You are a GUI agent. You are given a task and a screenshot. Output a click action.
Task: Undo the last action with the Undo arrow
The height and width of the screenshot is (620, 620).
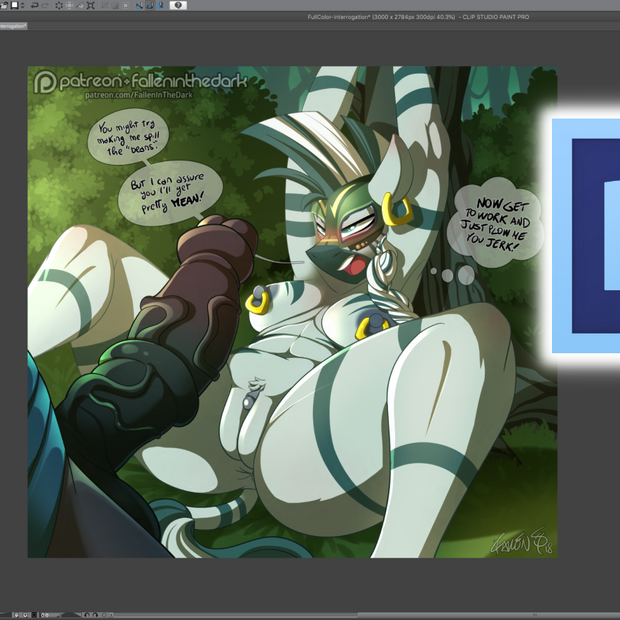pos(34,5)
